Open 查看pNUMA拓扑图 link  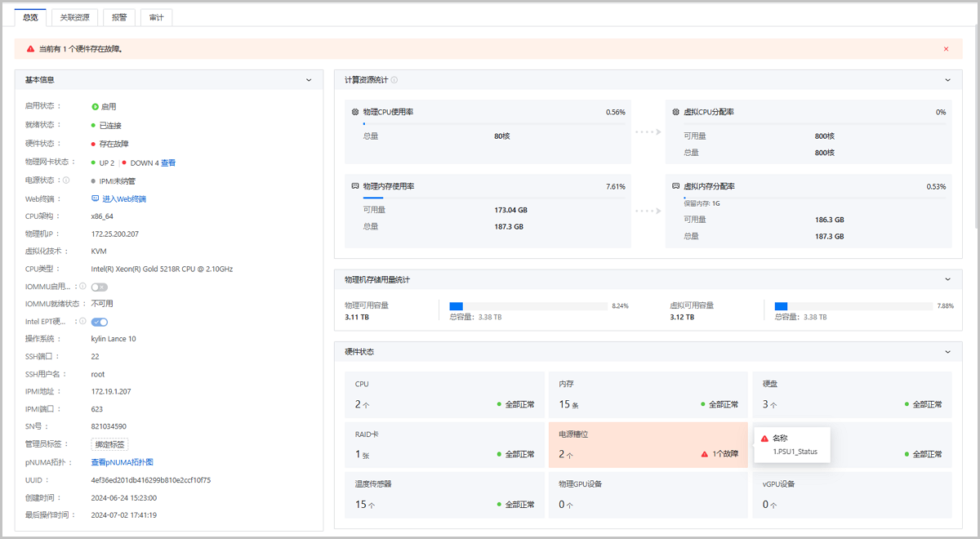pyautogui.click(x=122, y=462)
